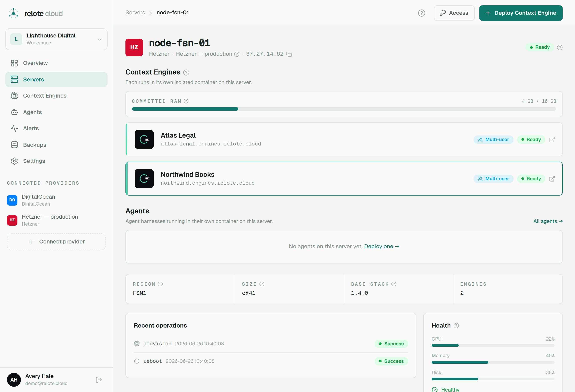Click the log out icon beside Avery Hale
Screen dimensions: 575x392
99,380
